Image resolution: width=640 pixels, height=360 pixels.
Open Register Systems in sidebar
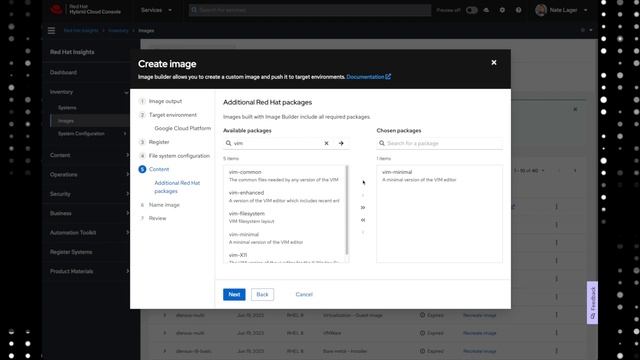point(71,252)
